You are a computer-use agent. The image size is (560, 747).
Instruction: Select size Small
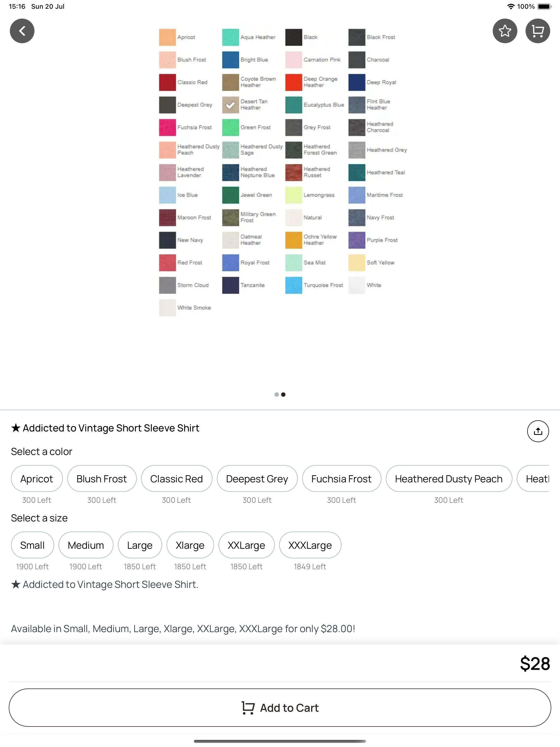coord(33,545)
